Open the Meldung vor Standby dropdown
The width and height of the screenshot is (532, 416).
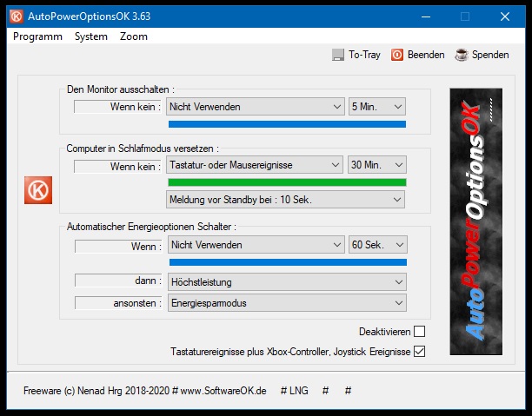(x=285, y=200)
